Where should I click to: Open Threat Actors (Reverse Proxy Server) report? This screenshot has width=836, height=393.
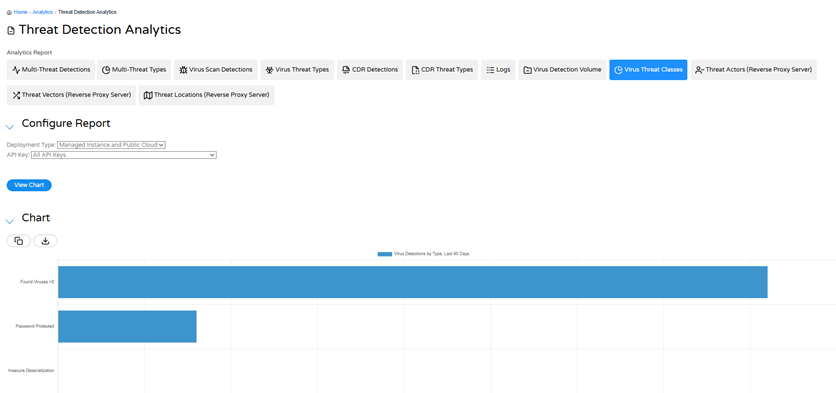pyautogui.click(x=753, y=70)
